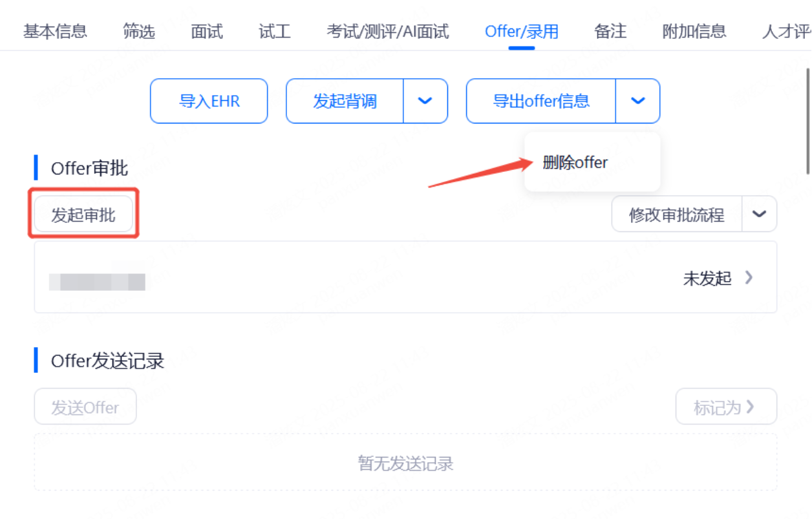Expand the 发起背调 dropdown arrow
Image resolution: width=812 pixels, height=519 pixels.
click(x=425, y=101)
